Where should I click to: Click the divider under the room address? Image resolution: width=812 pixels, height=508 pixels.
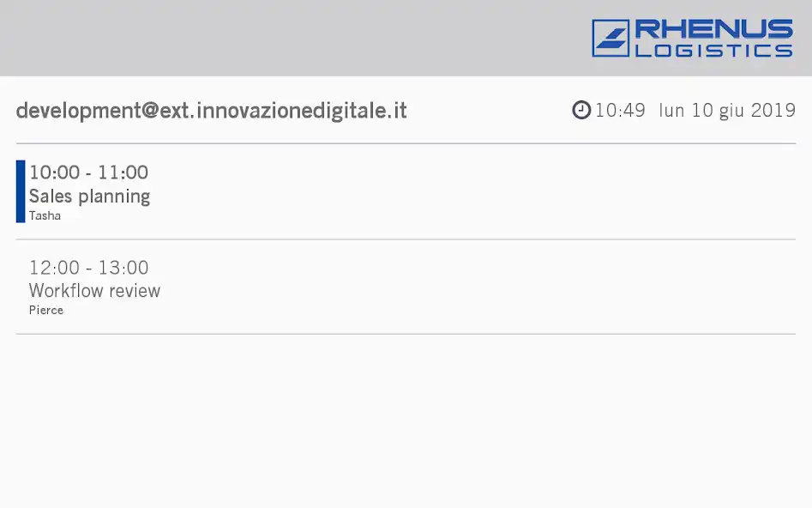click(406, 143)
